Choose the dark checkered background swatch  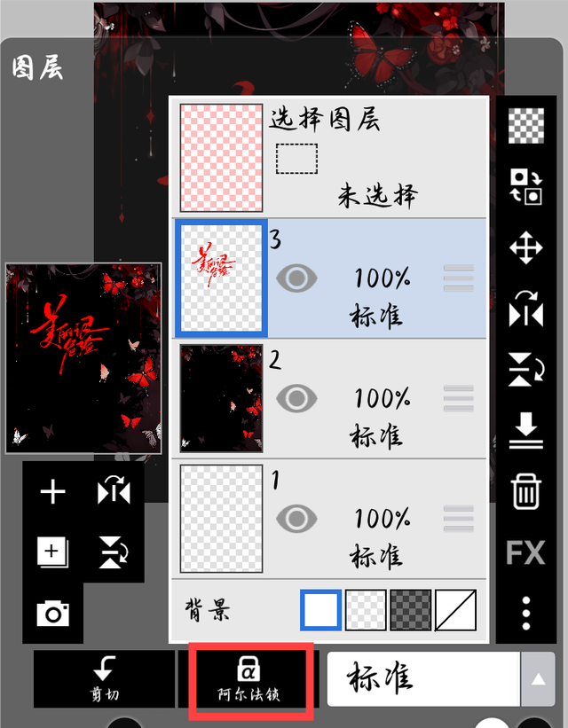(x=410, y=609)
